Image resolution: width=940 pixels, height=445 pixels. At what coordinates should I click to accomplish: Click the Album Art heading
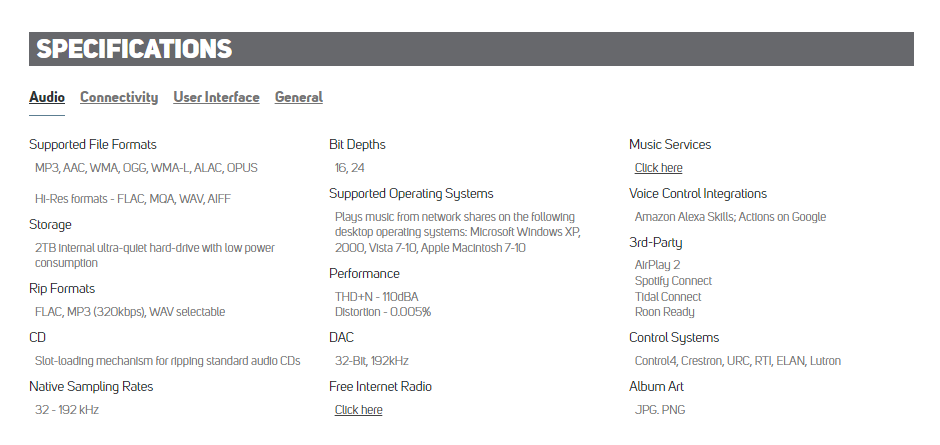click(656, 387)
